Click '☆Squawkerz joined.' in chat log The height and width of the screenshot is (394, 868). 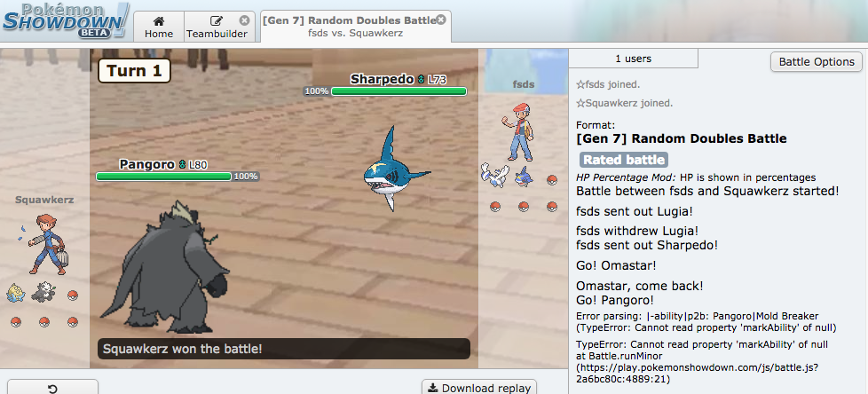625,103
